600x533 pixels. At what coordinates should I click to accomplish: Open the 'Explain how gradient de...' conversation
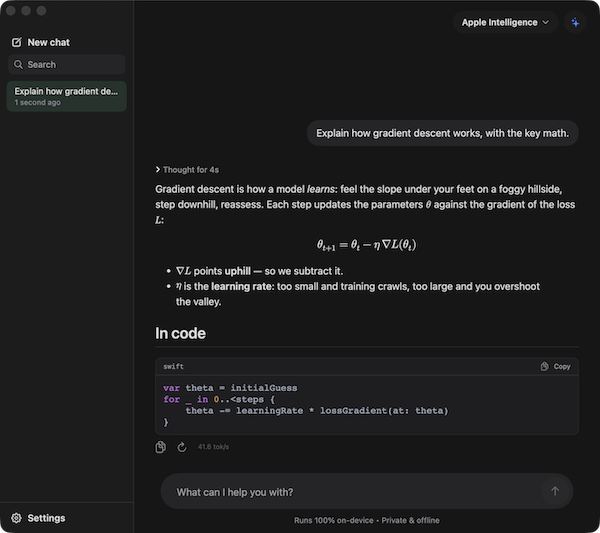67,96
